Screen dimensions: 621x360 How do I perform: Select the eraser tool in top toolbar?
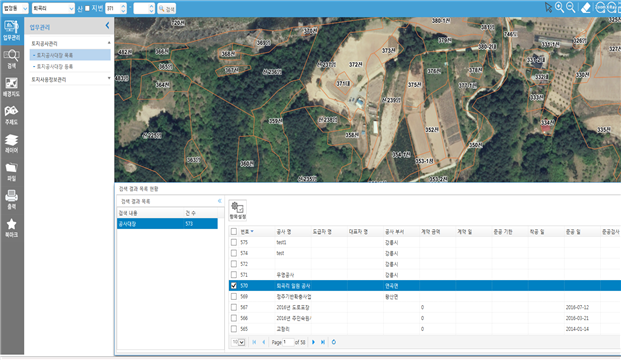click(586, 8)
